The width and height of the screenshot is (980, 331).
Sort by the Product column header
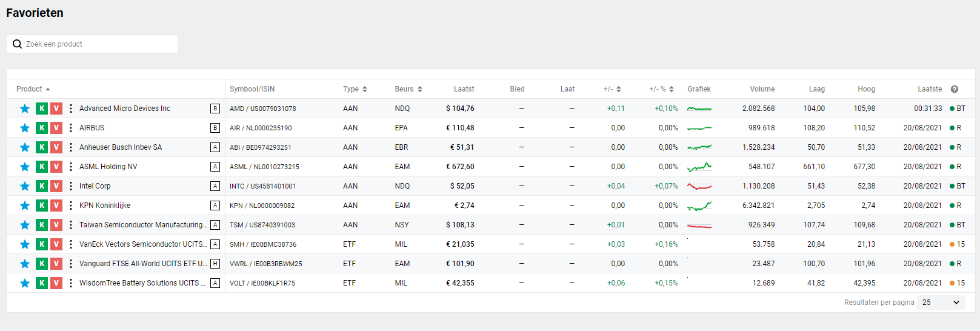tap(33, 89)
